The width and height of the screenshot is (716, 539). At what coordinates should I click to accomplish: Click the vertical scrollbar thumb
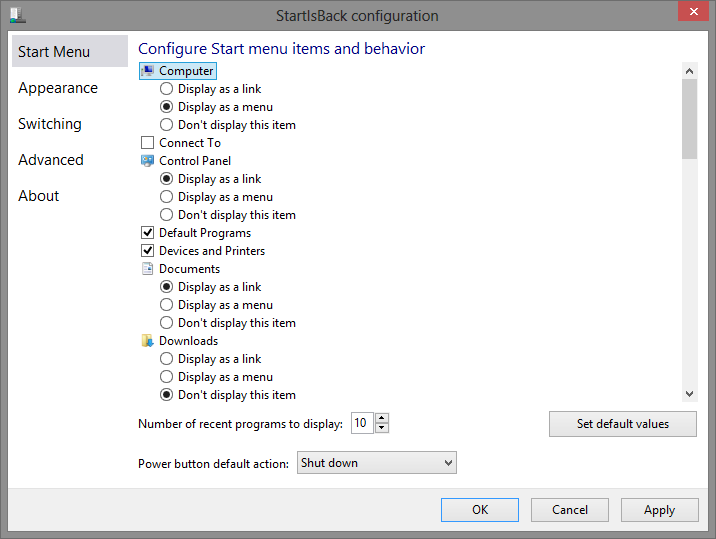click(690, 119)
